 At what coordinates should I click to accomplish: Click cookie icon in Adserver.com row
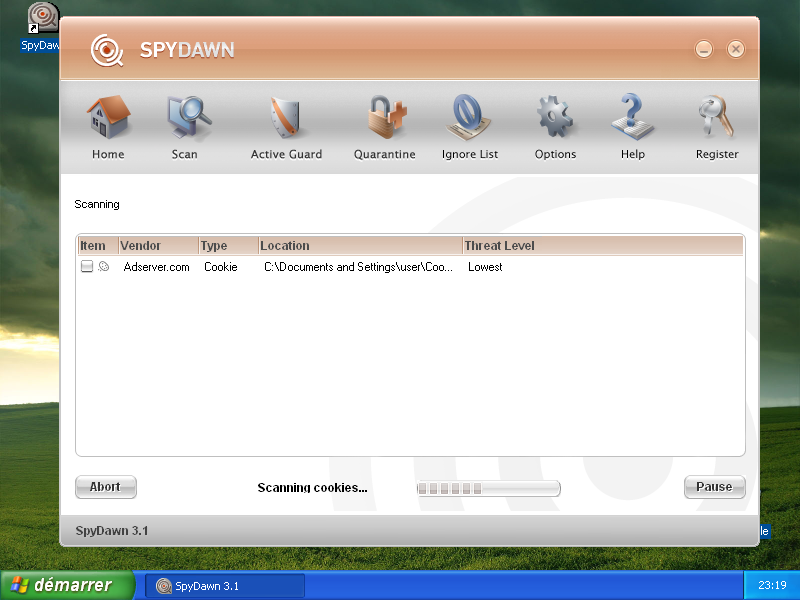click(x=104, y=266)
